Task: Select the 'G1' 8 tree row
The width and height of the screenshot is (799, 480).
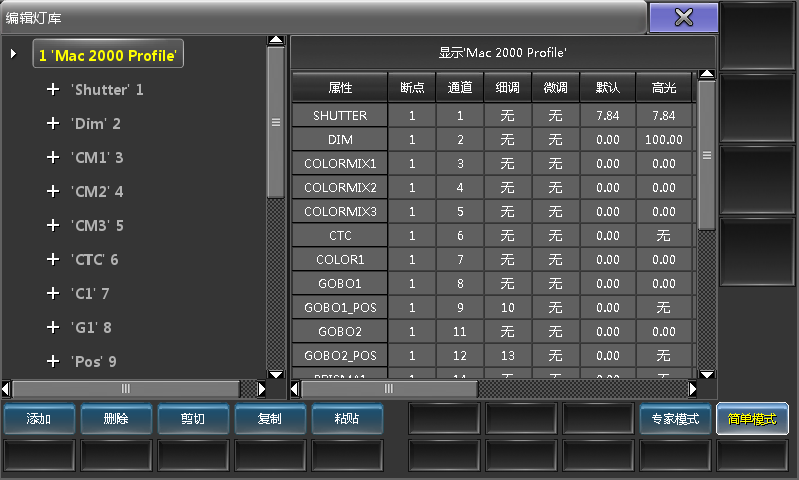Action: point(92,327)
